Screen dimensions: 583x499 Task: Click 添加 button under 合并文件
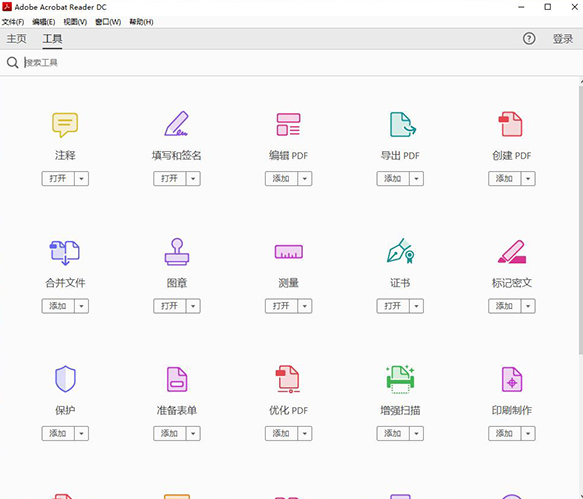click(x=58, y=306)
